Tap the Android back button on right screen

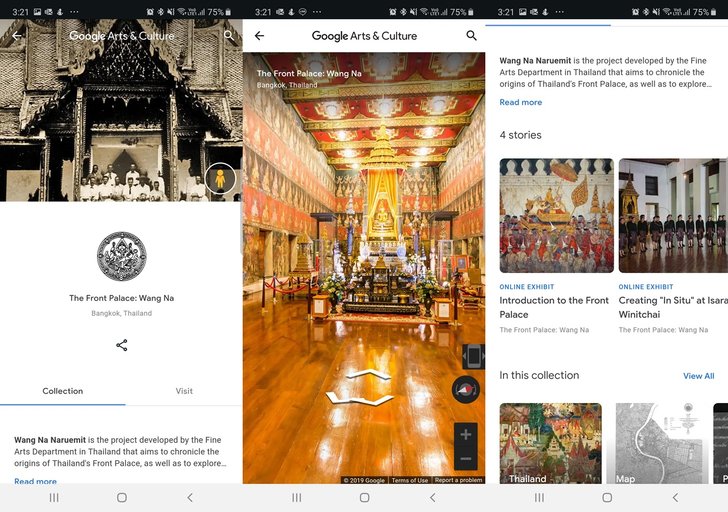pos(675,498)
